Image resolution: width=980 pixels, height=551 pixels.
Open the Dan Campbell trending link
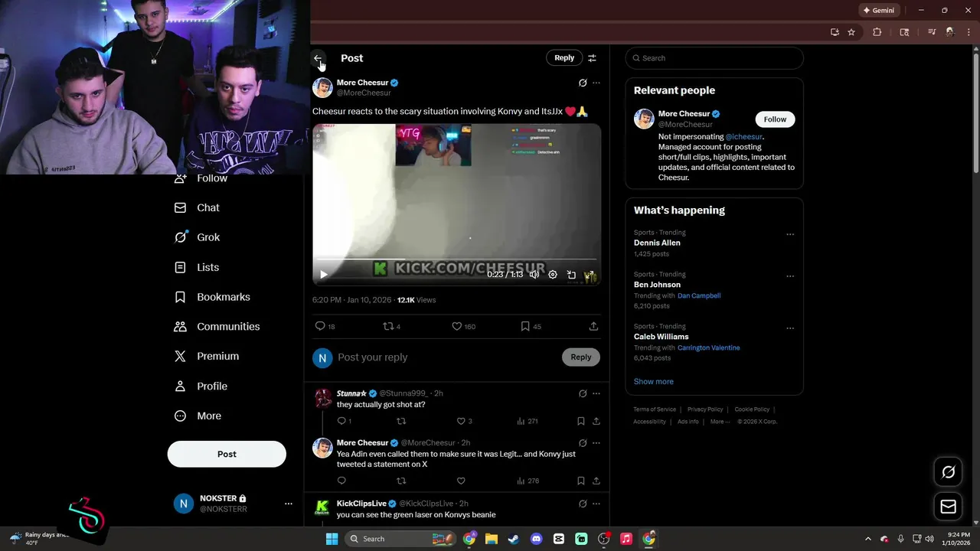coord(699,295)
